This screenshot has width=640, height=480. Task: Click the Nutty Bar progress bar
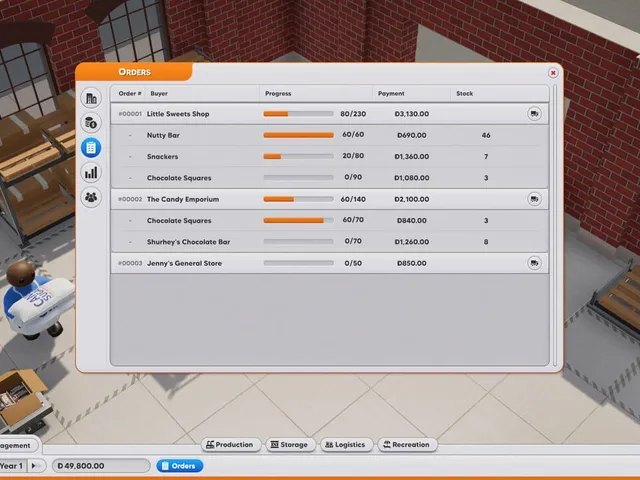click(x=298, y=135)
